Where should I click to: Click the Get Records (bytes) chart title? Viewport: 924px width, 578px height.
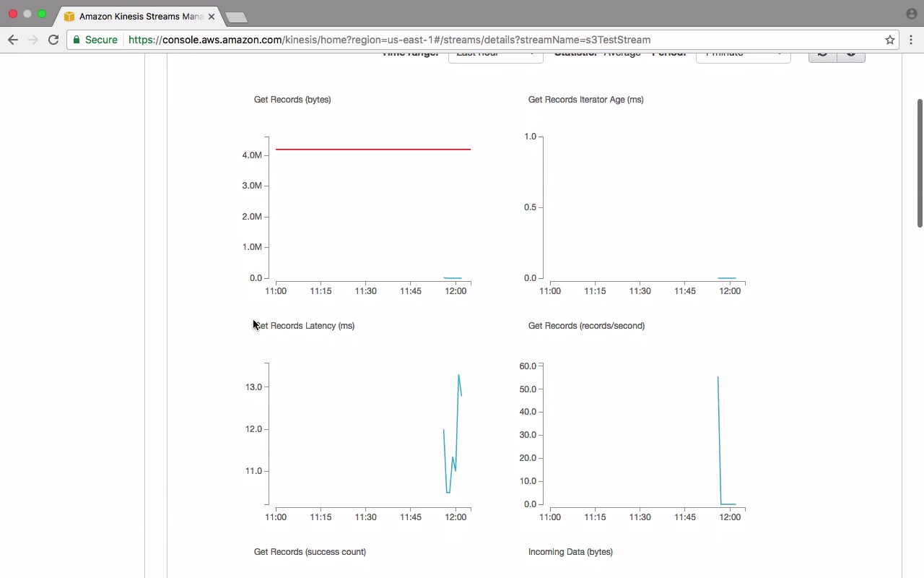click(x=292, y=100)
